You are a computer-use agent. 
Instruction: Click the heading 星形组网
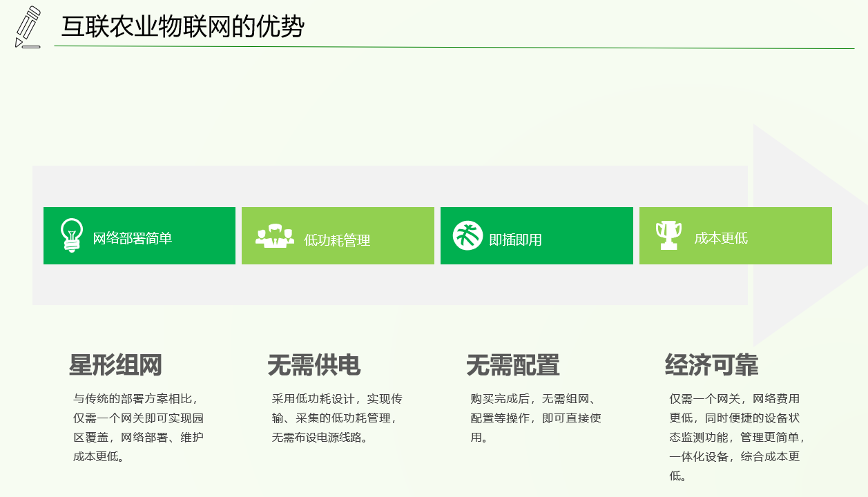tap(115, 365)
